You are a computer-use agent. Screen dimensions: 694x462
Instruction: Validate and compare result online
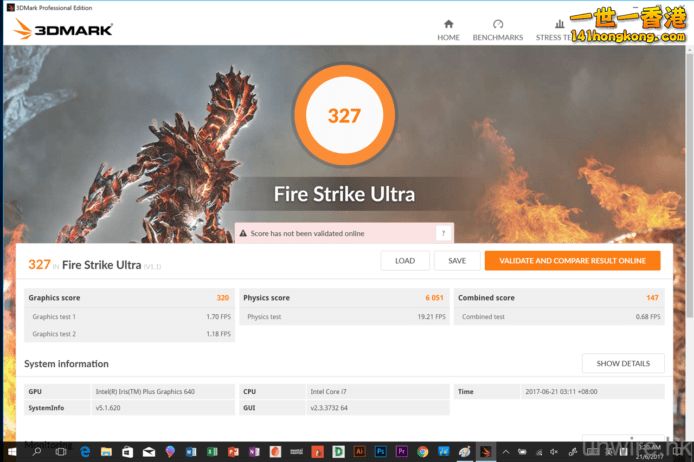[572, 261]
